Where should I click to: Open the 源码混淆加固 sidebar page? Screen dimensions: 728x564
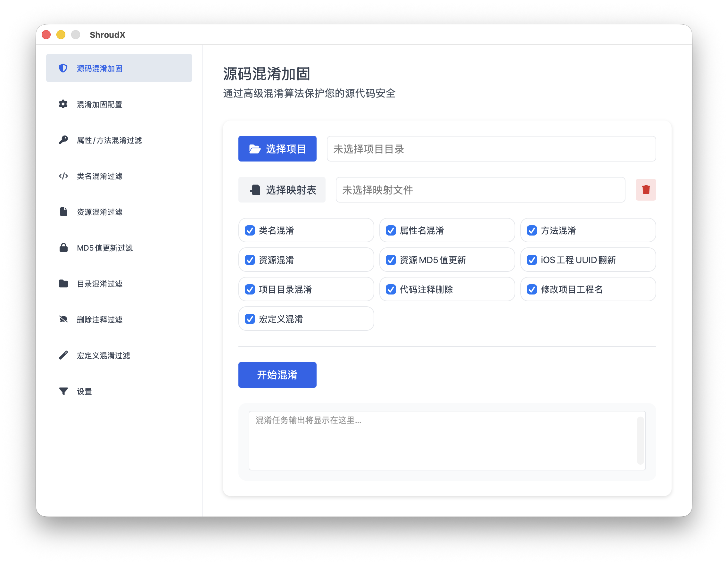tap(119, 68)
